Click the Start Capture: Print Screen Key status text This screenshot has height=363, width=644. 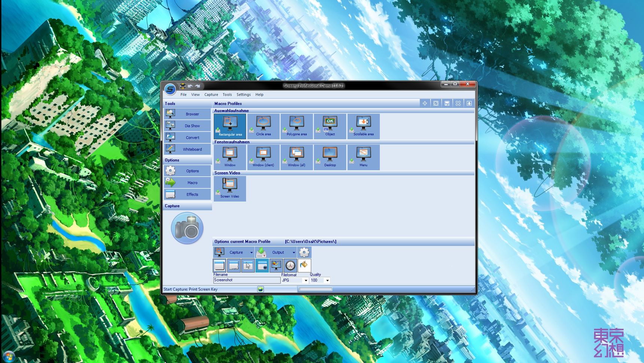(x=191, y=289)
